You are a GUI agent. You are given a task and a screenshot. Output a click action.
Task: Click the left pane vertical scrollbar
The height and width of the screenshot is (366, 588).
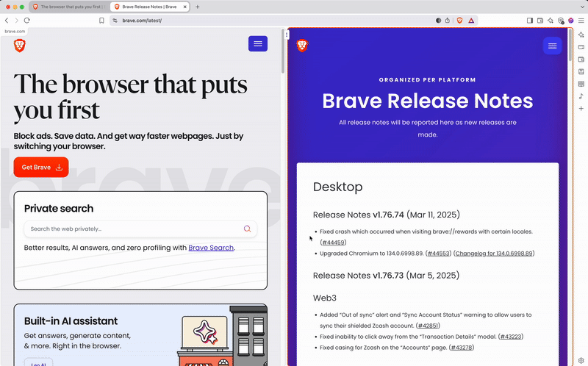click(x=283, y=51)
